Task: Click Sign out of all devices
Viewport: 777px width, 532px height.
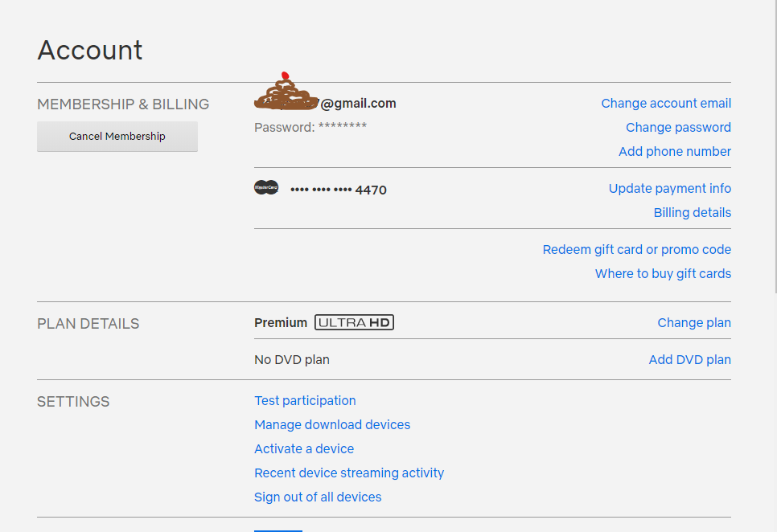Action: point(318,497)
